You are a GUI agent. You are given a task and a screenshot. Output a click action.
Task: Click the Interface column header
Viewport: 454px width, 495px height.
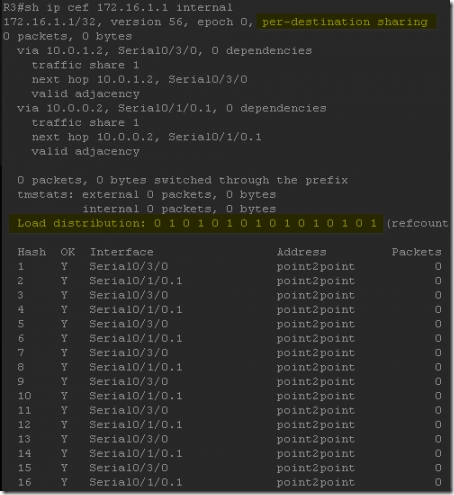point(122,252)
